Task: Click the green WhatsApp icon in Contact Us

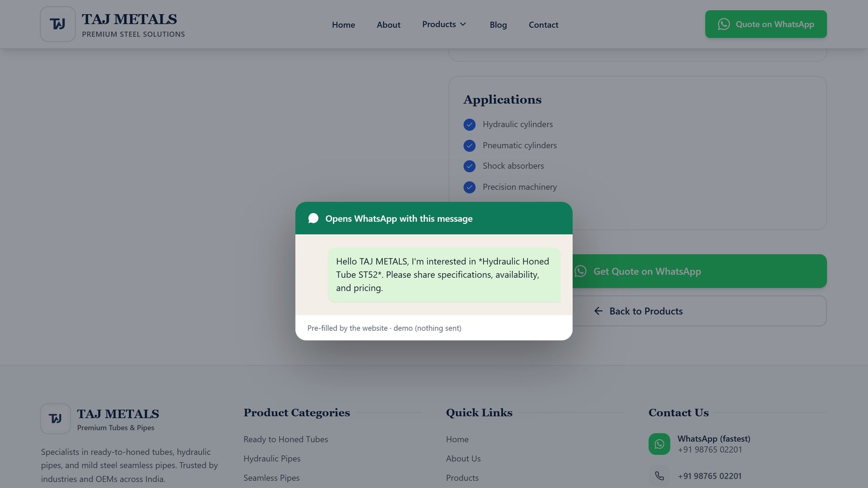Action: point(659,444)
